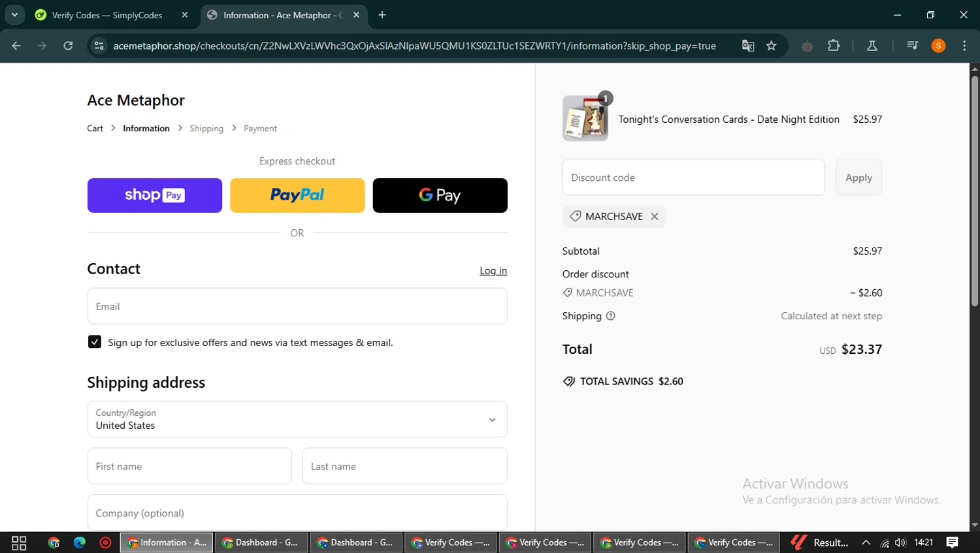The image size is (980, 553).
Task: Click the Ace Metaphor store title
Action: point(136,100)
